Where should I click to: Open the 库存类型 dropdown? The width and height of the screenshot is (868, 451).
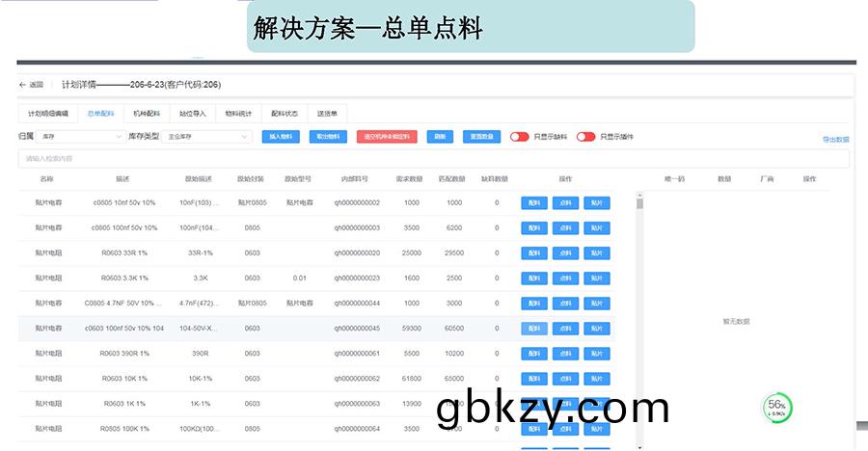click(204, 137)
